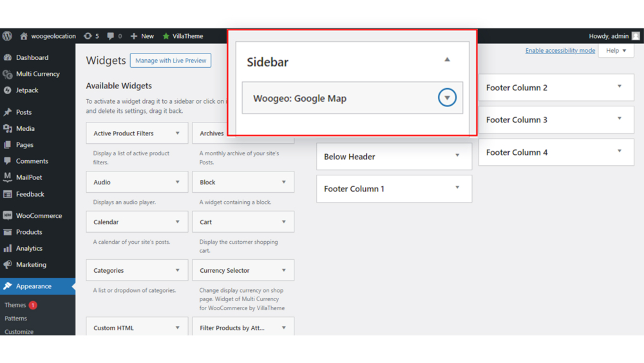Click the New content link
644x363 pixels.
click(x=147, y=36)
